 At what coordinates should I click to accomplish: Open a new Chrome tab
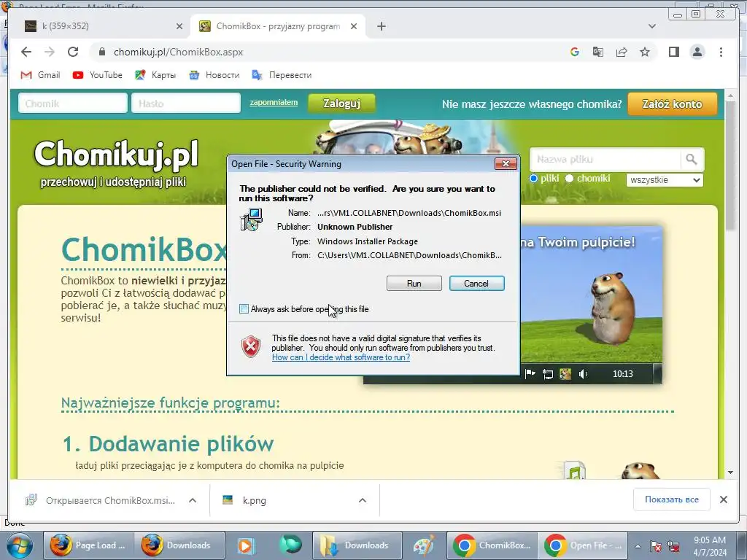381,26
